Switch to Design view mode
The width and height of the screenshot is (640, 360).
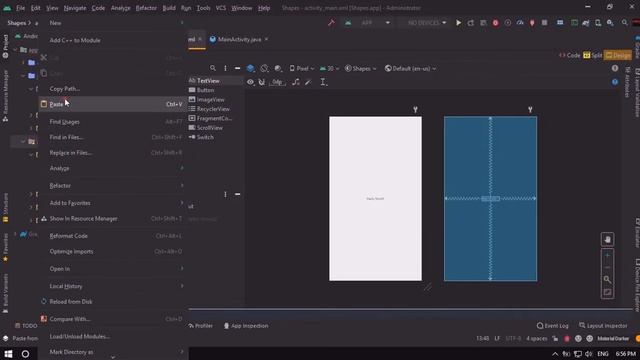(618, 55)
